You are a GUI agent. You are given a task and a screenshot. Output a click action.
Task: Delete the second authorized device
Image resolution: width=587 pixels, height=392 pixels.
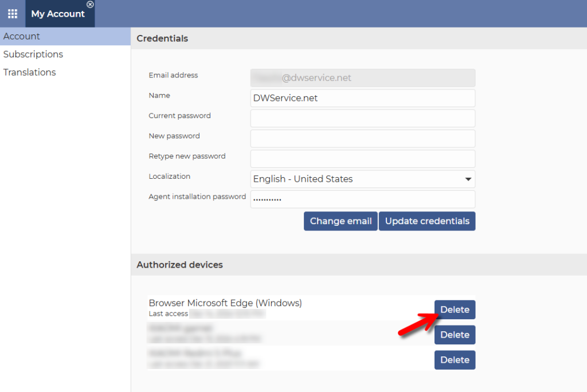(x=455, y=335)
